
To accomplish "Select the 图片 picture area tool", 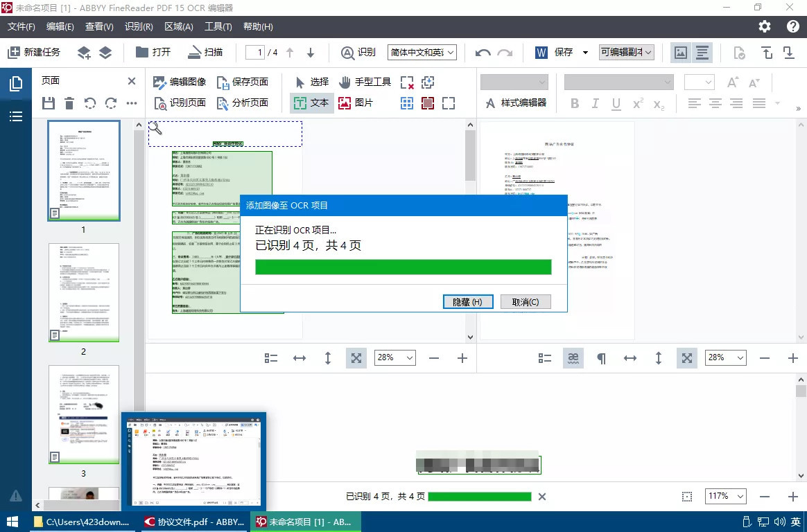I will pos(355,103).
